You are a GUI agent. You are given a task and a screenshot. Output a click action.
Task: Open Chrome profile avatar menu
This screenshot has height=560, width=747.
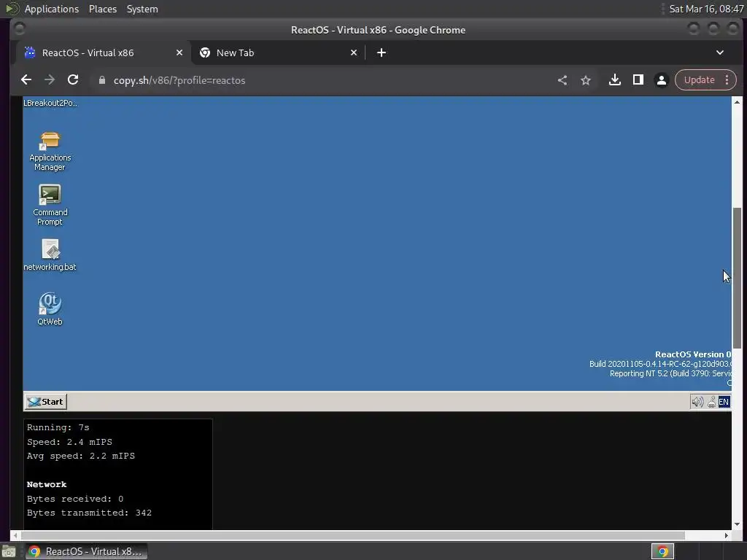point(661,80)
